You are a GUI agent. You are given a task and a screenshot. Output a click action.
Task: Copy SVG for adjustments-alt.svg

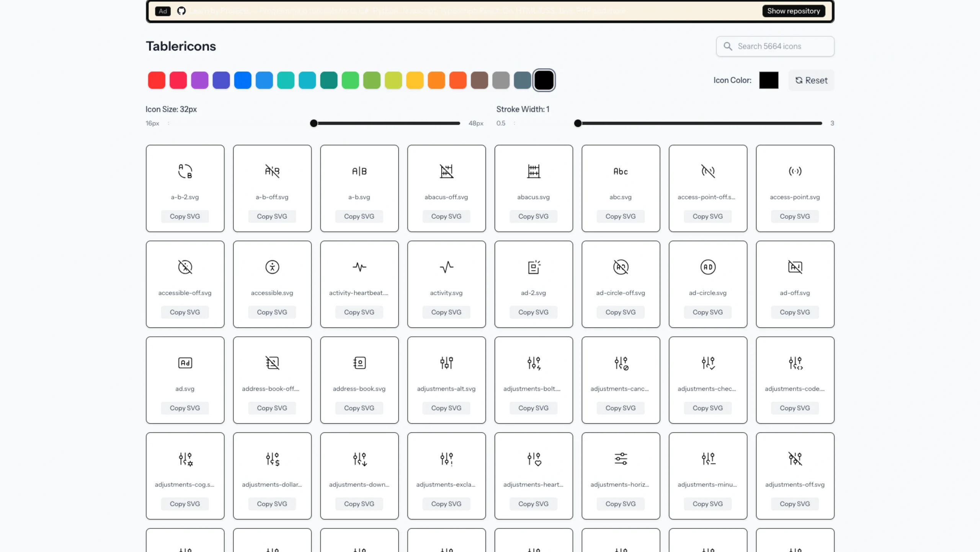pos(446,408)
